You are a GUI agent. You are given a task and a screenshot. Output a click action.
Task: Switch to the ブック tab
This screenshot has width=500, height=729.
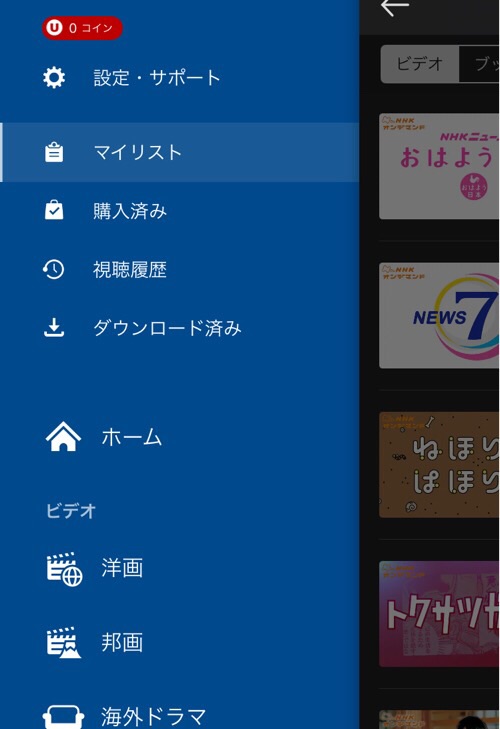[x=480, y=64]
